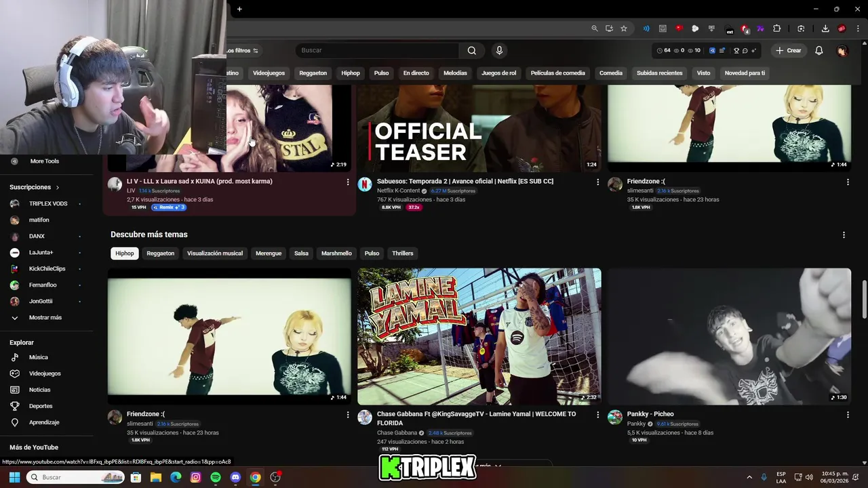The image size is (868, 488).
Task: Select the Películas de comedia chip
Action: [557, 73]
